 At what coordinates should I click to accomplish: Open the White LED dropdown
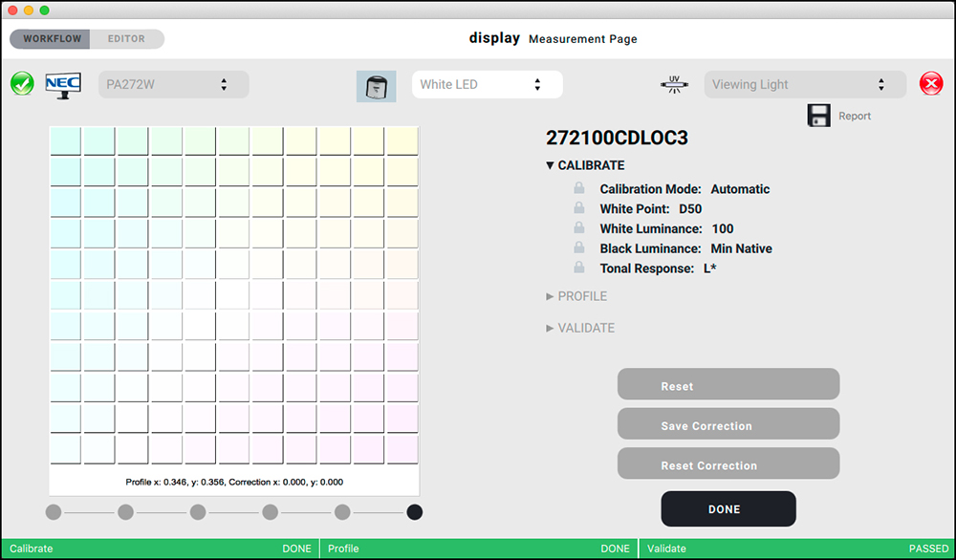click(487, 84)
